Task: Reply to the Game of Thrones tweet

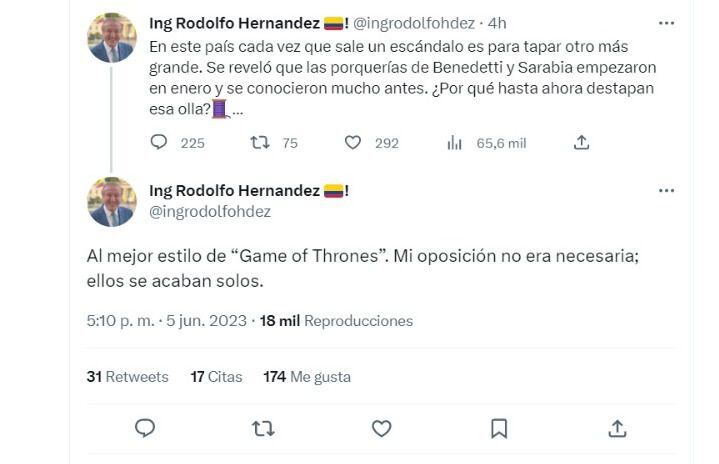Action: click(x=145, y=428)
